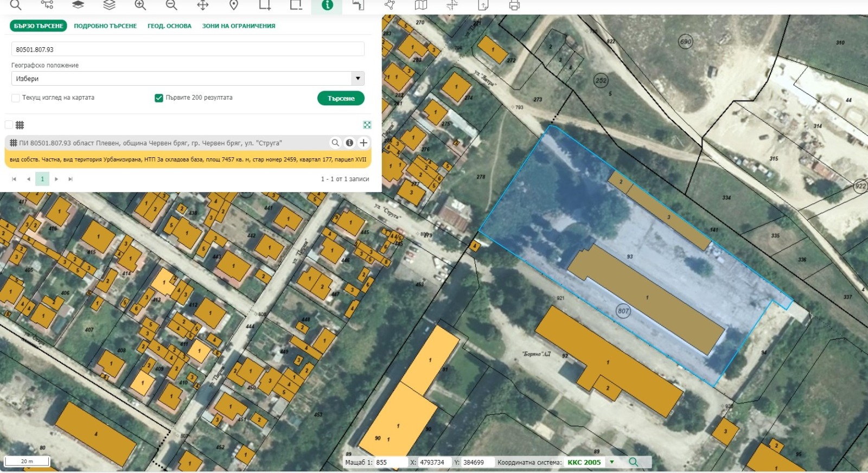The height and width of the screenshot is (473, 868).
Task: Go to next results page arrow
Action: (56, 179)
